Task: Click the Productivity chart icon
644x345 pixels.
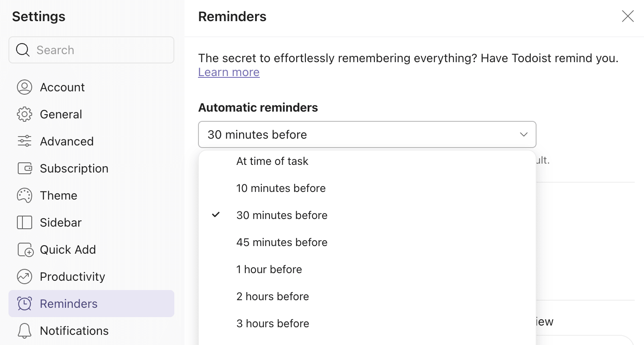Action: 25,277
